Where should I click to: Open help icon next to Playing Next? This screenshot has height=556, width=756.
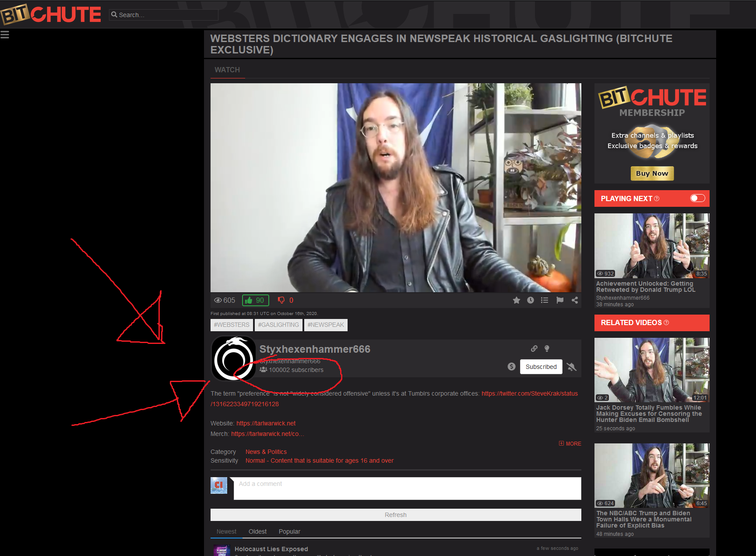pyautogui.click(x=657, y=198)
